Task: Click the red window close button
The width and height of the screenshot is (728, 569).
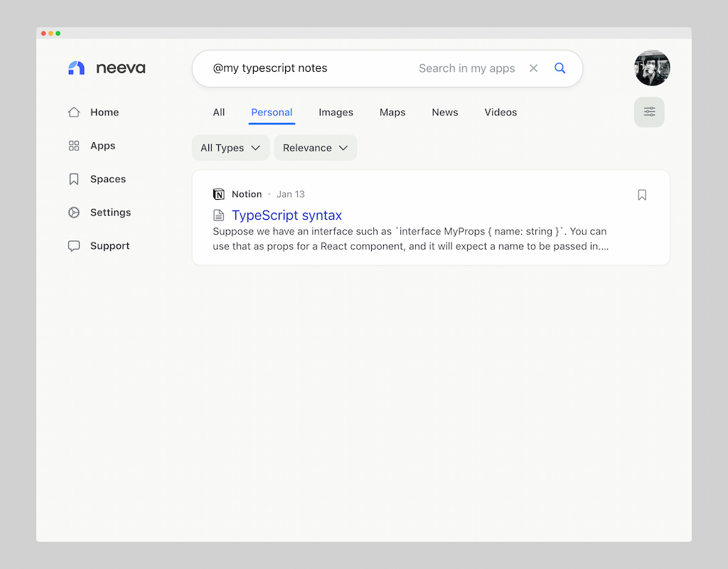Action: 43,33
